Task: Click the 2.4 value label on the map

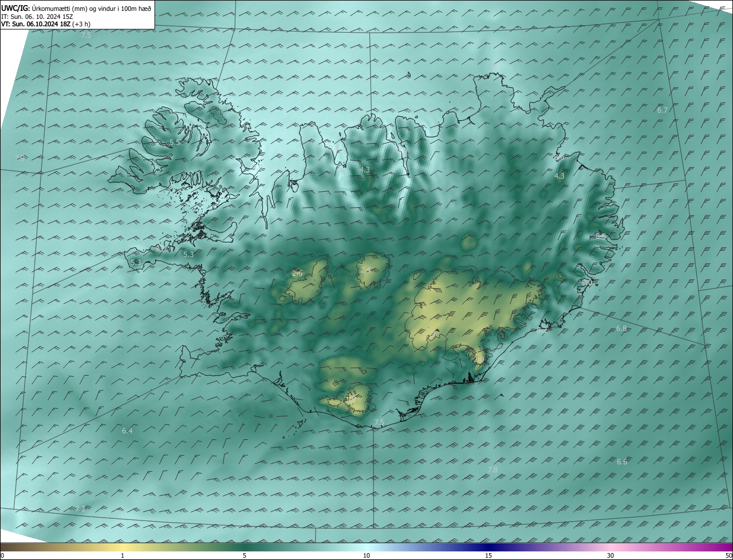Action: [x=365, y=270]
